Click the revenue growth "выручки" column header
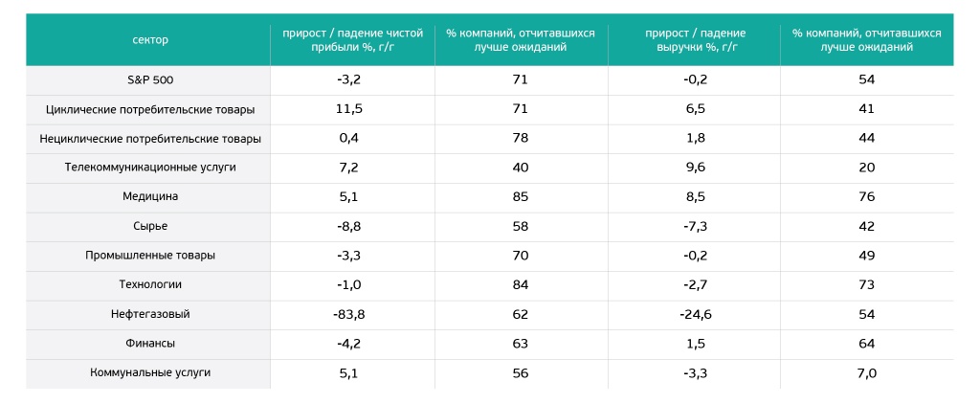Image resolution: width=980 pixels, height=404 pixels. point(694,39)
